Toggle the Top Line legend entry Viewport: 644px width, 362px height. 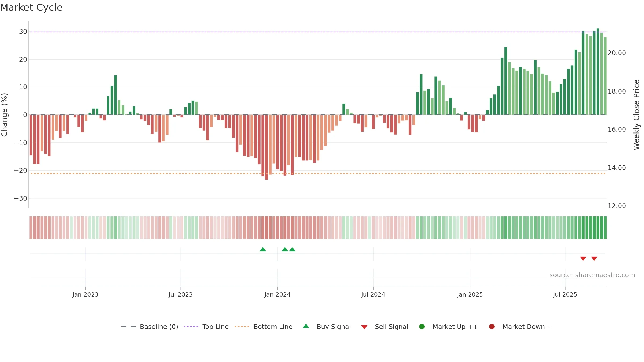[206, 327]
